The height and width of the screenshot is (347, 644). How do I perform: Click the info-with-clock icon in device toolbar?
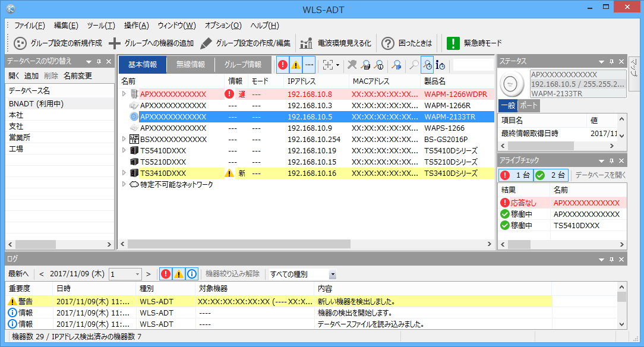[440, 65]
